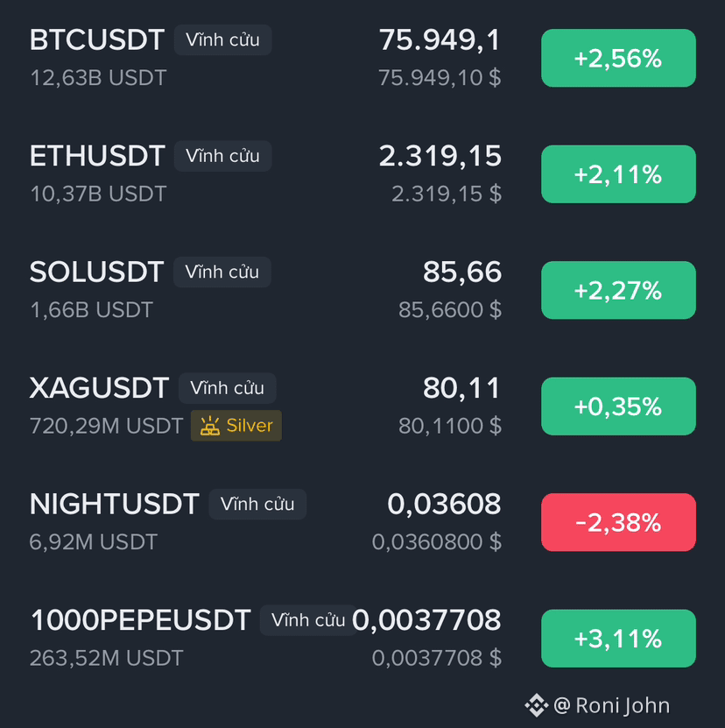Open the NIGHTUSDT contract
The image size is (725, 728).
(362, 522)
